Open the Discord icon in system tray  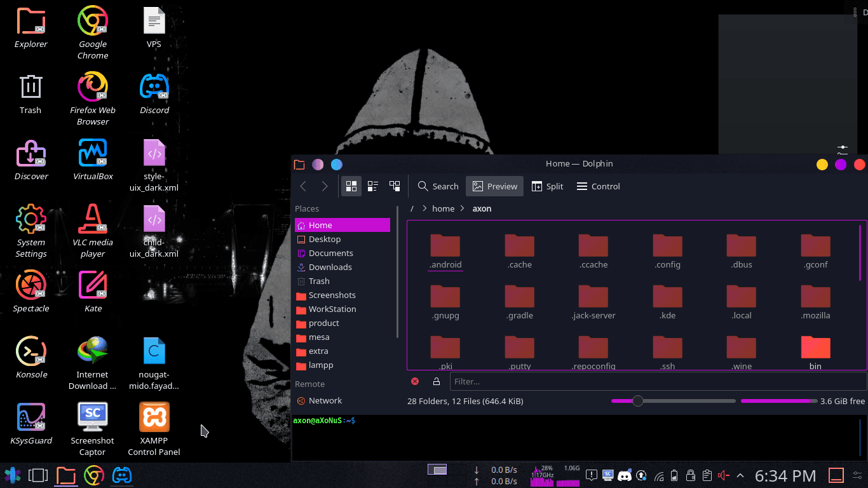point(625,475)
